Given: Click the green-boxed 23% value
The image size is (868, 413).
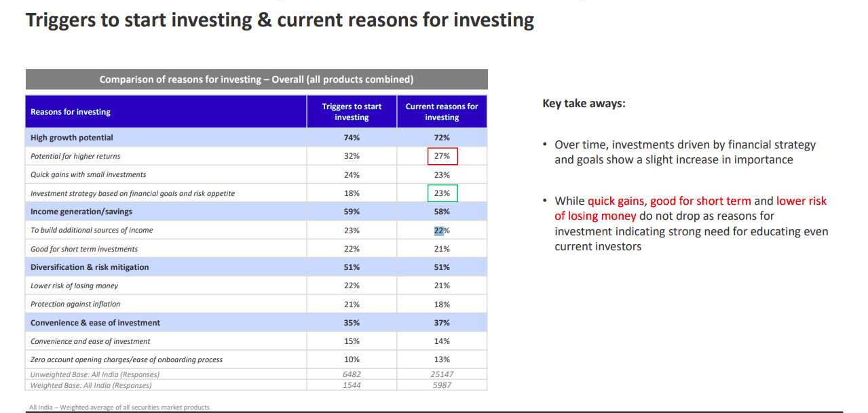Looking at the screenshot, I should tap(442, 193).
